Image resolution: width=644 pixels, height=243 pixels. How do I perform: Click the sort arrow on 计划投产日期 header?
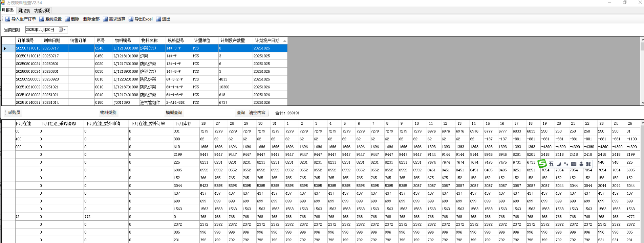click(x=285, y=41)
